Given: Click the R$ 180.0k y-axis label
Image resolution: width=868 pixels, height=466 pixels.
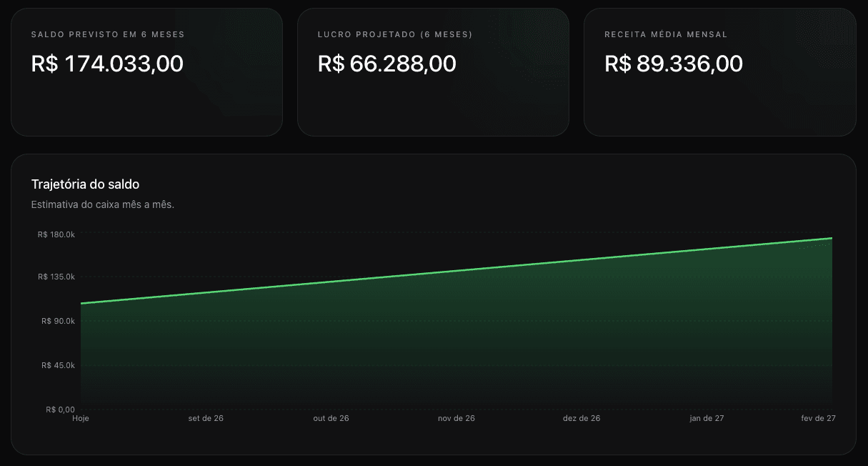Looking at the screenshot, I should 56,234.
